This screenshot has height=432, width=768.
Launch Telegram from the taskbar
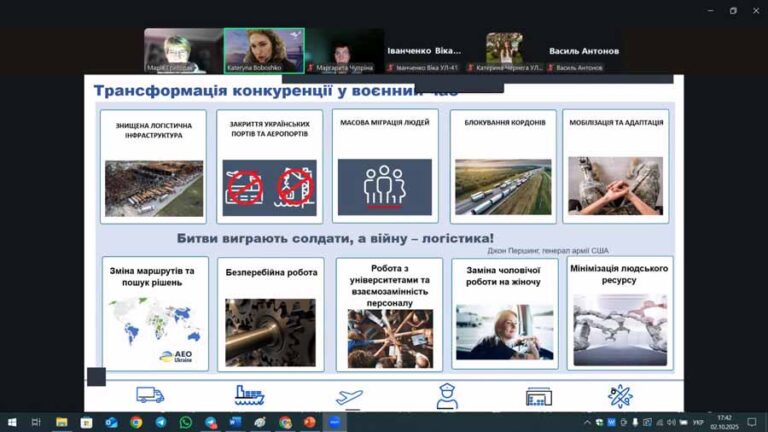pyautogui.click(x=160, y=422)
